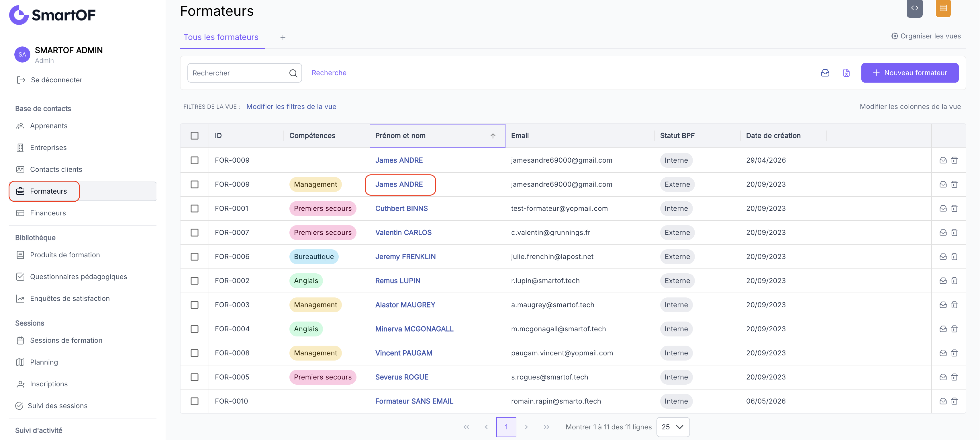
Task: Click trash icon for Valentin CARLOS
Action: (954, 232)
